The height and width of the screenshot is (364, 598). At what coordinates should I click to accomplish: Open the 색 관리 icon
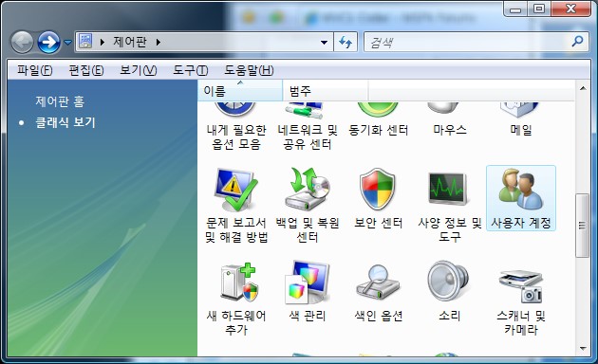click(x=308, y=291)
